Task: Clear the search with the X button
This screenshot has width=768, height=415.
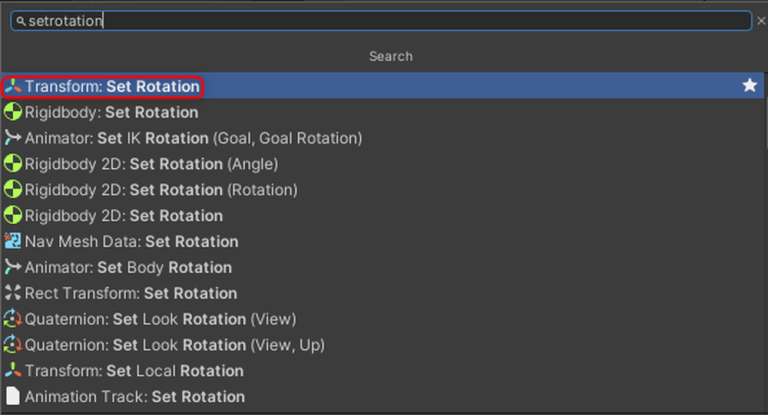Action: 761,21
